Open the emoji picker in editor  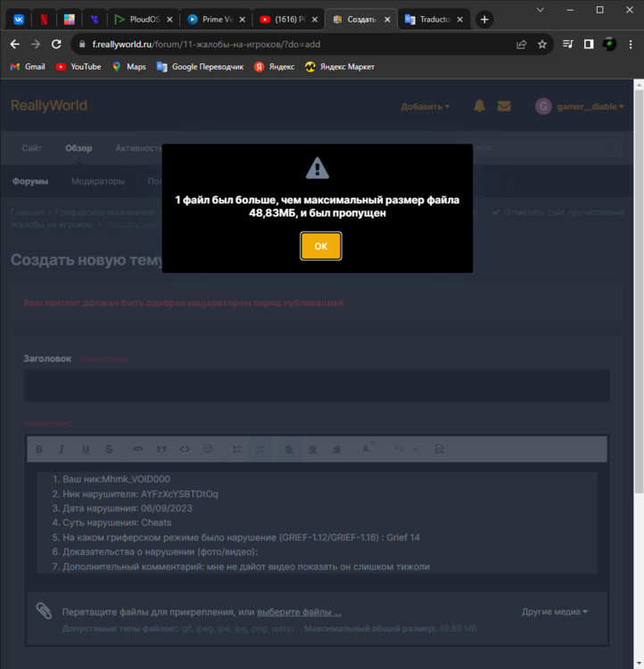click(x=208, y=450)
